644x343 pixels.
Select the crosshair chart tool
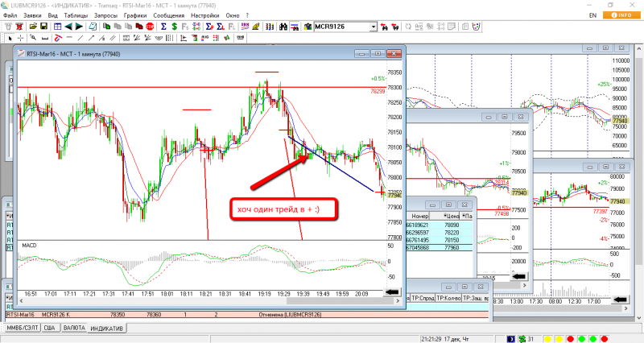pos(20,38)
